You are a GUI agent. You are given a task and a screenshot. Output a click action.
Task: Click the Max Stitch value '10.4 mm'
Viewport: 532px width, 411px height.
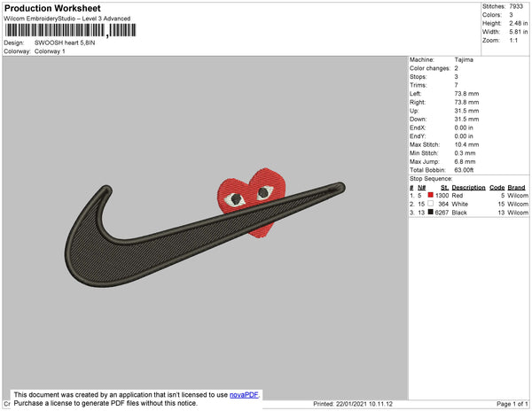tap(466, 144)
